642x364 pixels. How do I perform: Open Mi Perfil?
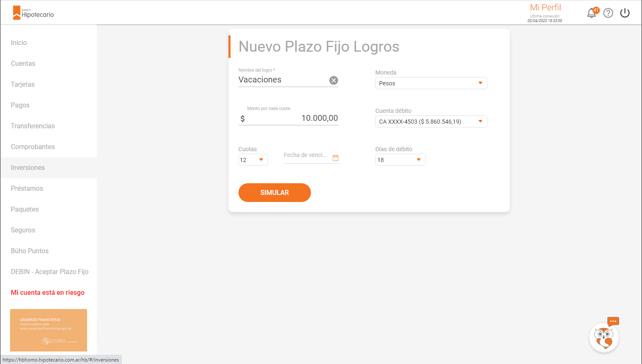pyautogui.click(x=545, y=7)
